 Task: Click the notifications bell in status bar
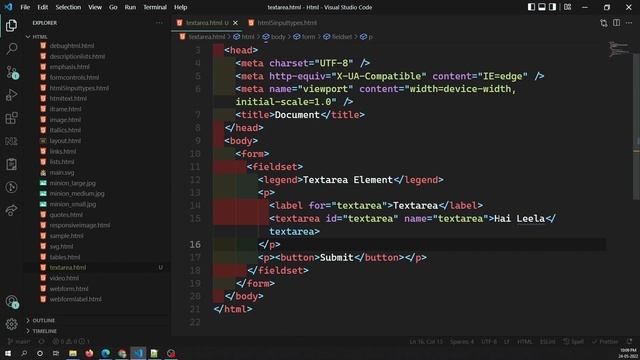point(629,341)
